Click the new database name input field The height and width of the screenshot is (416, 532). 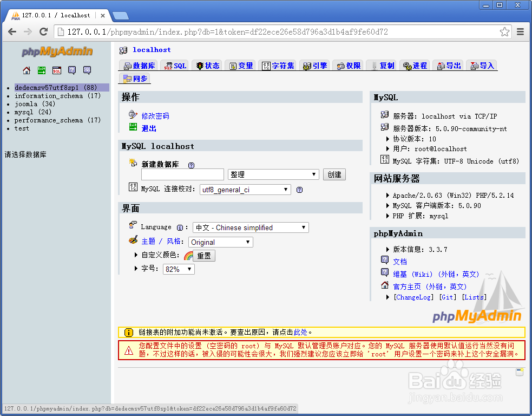tap(182, 174)
